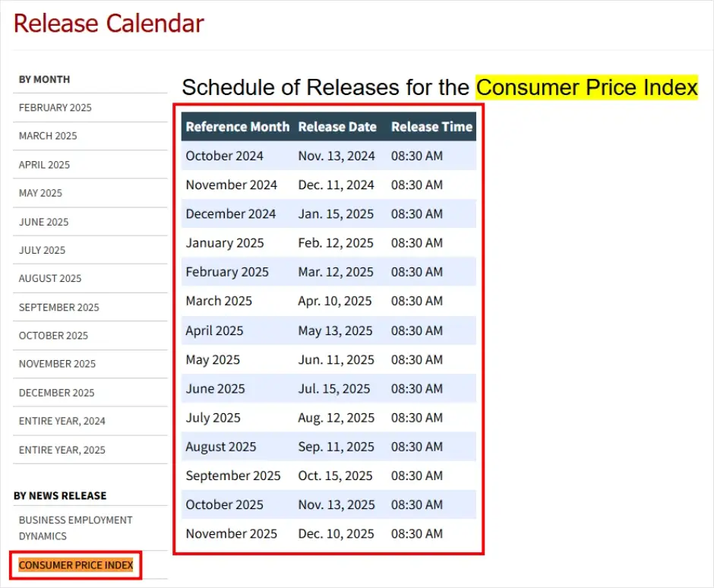714x588 pixels.
Task: Open November 2025 sidebar link
Action: pyautogui.click(x=57, y=364)
